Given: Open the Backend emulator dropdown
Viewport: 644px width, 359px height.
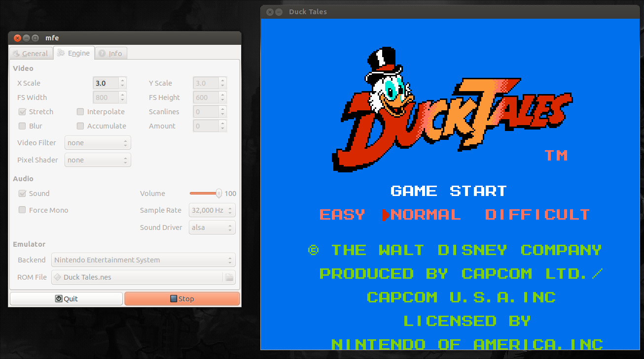Looking at the screenshot, I should coord(143,260).
